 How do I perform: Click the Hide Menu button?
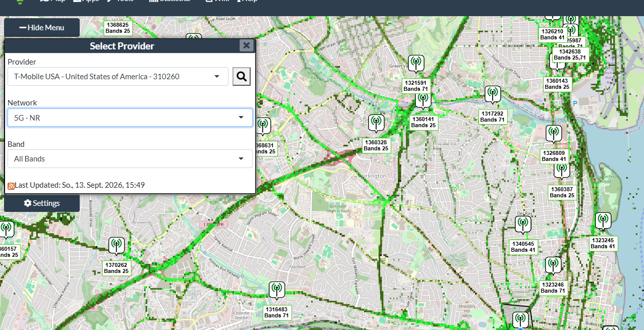42,28
